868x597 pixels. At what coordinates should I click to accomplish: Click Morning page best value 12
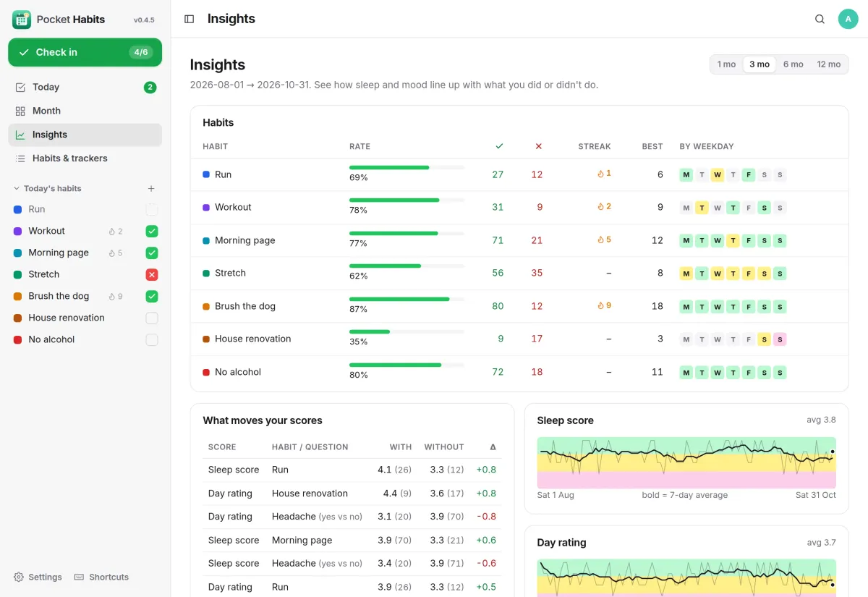click(x=657, y=240)
